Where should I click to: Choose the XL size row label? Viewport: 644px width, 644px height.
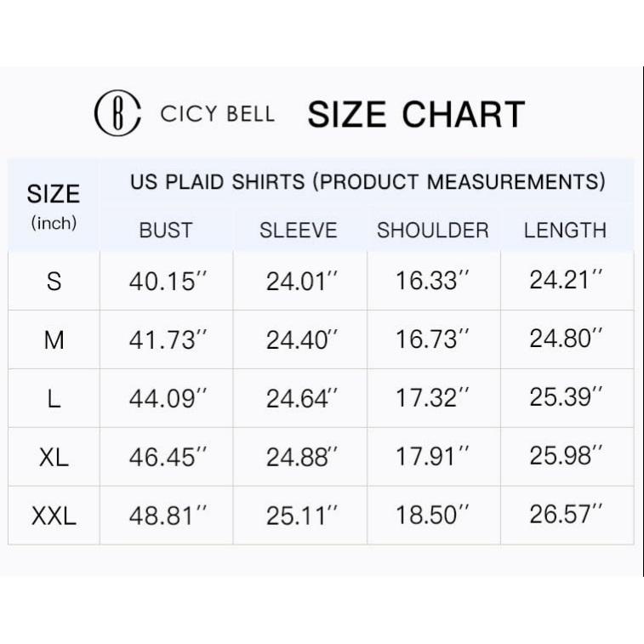coord(54,457)
